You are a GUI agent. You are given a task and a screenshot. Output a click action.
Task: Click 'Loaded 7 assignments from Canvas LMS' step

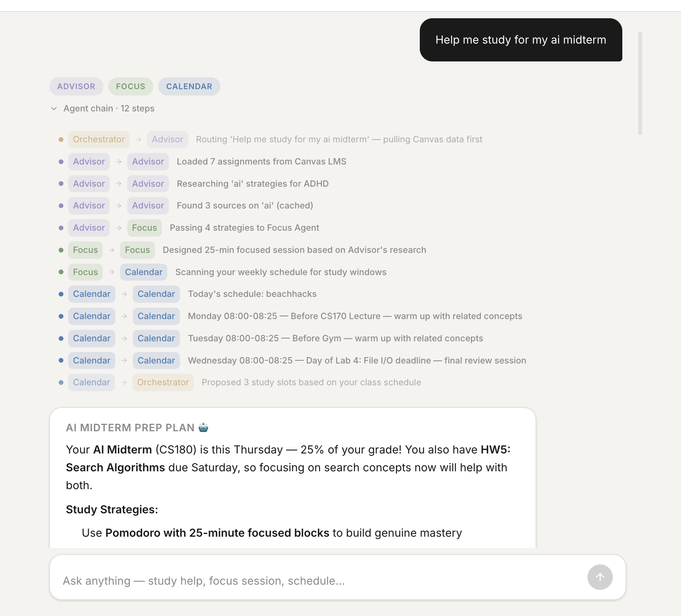click(261, 162)
